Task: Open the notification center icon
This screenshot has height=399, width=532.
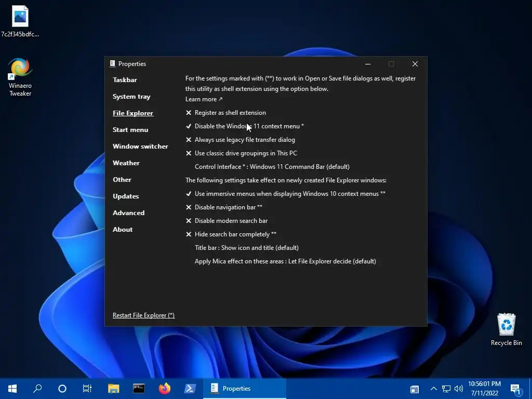Action: (x=515, y=389)
